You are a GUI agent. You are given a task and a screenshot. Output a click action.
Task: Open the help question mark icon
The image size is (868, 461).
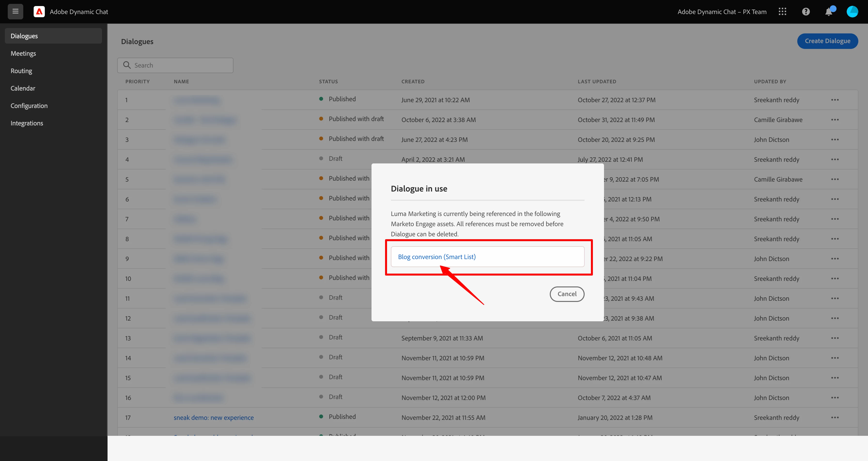click(x=806, y=11)
